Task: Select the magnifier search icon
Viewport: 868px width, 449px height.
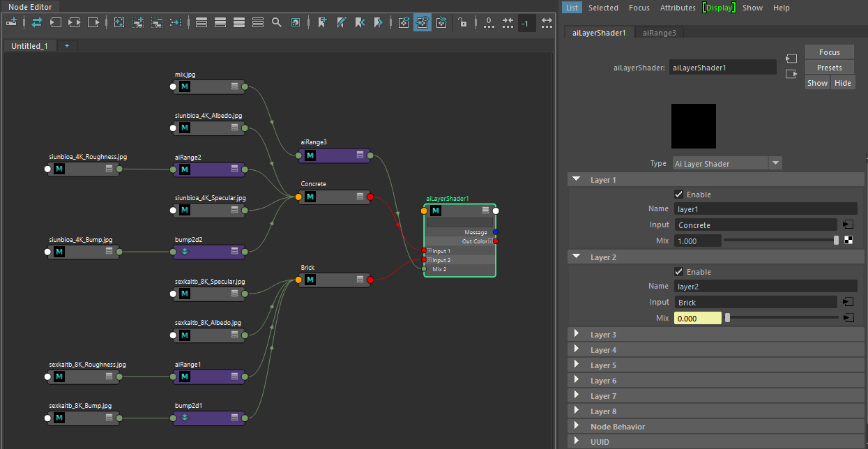Action: (x=276, y=22)
